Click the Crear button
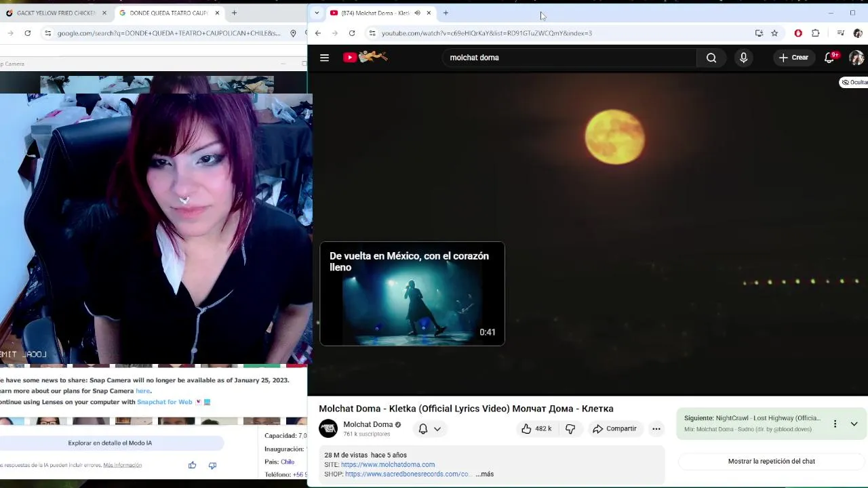 [793, 58]
